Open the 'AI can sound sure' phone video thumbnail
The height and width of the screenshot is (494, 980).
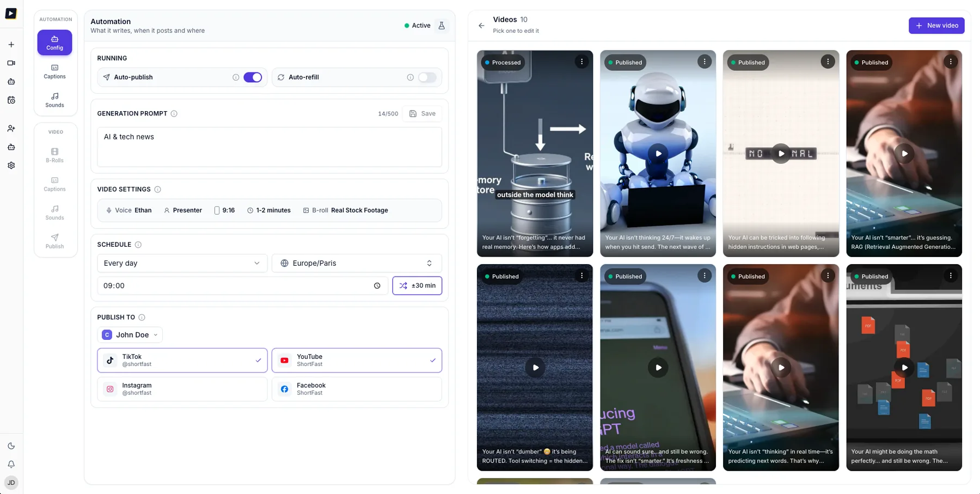pyautogui.click(x=658, y=368)
